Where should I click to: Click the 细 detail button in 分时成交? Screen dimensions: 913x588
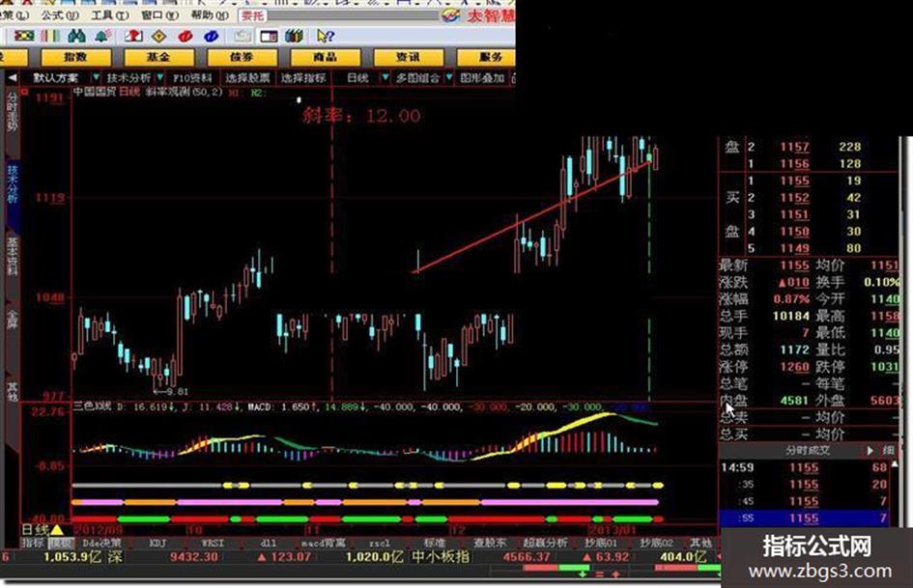[888, 450]
